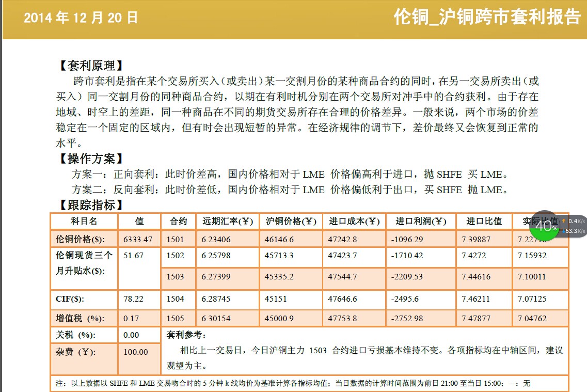Select the date 2014年12月20日
Screen dimensions: 587x392
coord(81,18)
